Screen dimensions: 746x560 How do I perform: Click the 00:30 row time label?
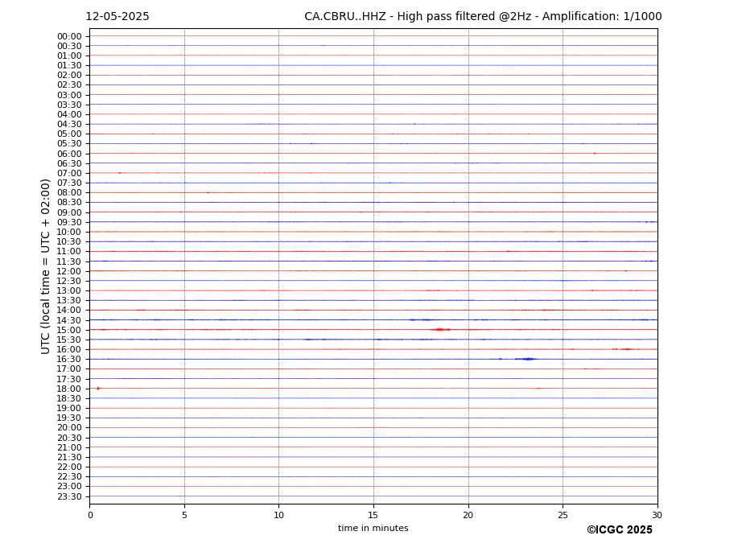69,46
